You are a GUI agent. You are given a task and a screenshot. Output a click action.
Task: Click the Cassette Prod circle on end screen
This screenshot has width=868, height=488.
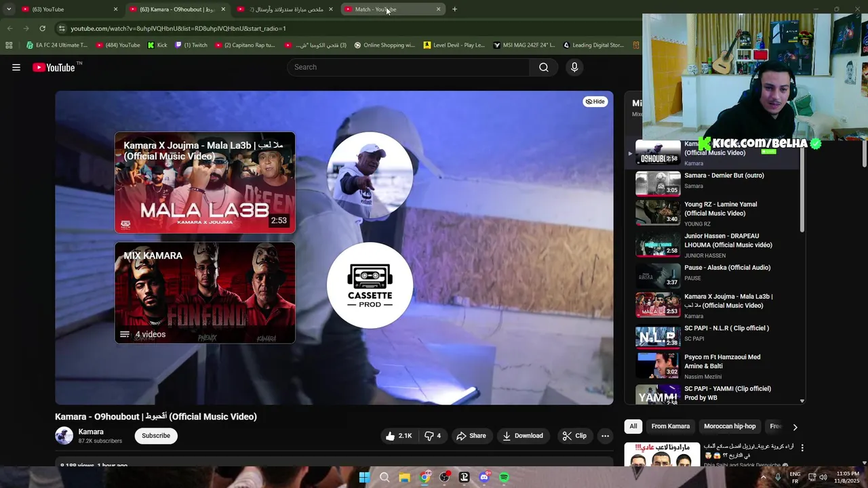click(x=370, y=285)
